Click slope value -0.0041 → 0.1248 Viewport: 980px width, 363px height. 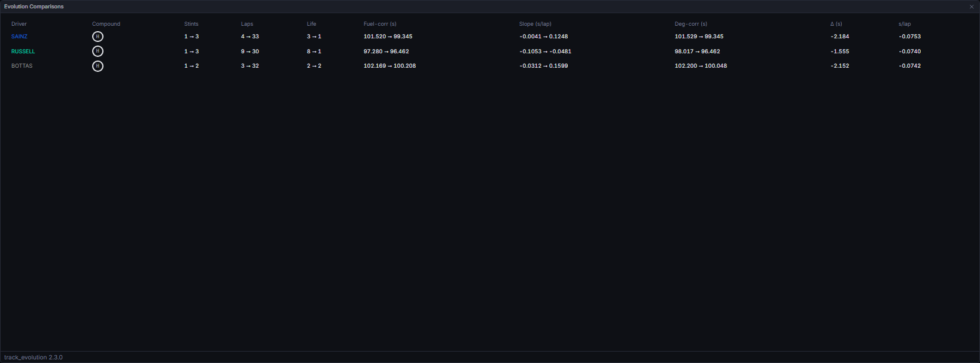pyautogui.click(x=544, y=37)
